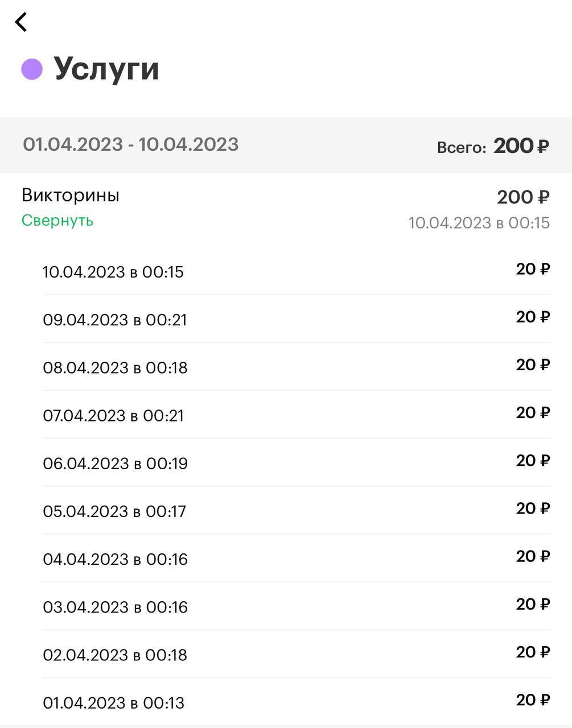Tap the Услуги page heading

click(106, 69)
